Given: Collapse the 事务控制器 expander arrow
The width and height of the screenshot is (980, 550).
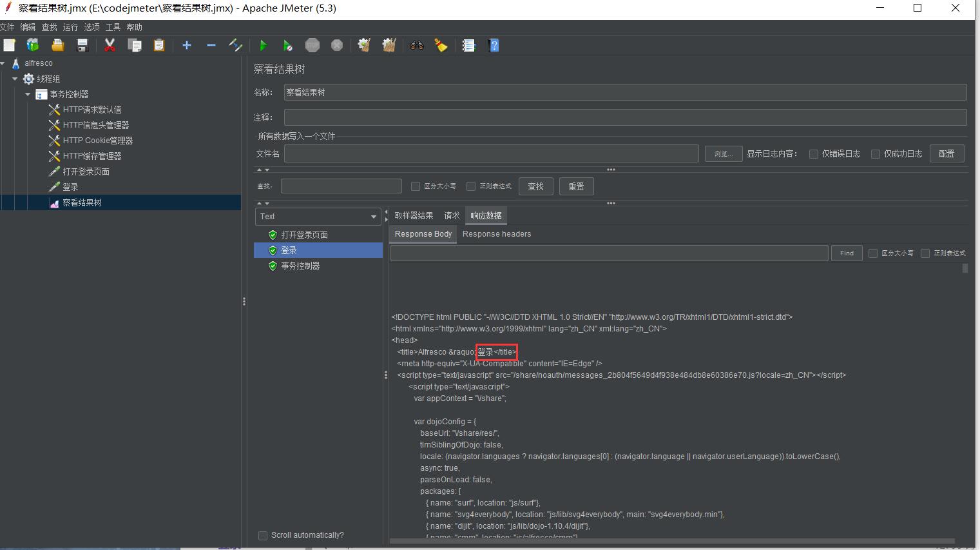Looking at the screenshot, I should pyautogui.click(x=28, y=94).
